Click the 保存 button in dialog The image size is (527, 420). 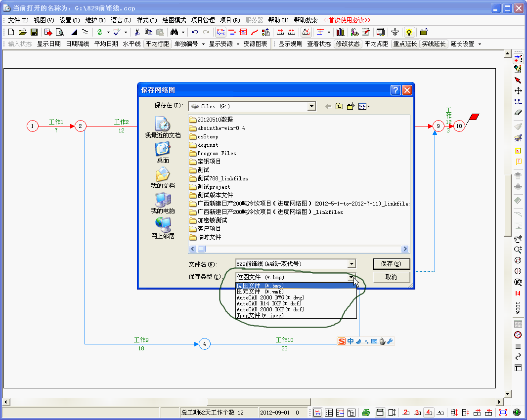391,264
